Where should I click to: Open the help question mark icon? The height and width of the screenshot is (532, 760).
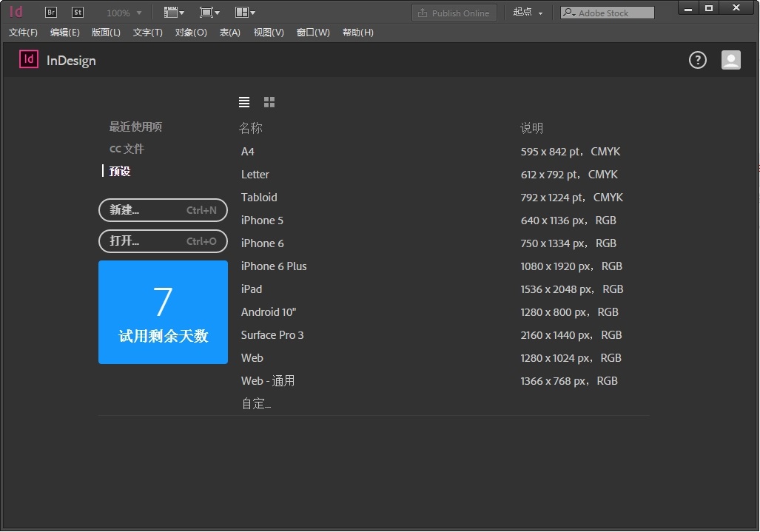[x=698, y=61]
